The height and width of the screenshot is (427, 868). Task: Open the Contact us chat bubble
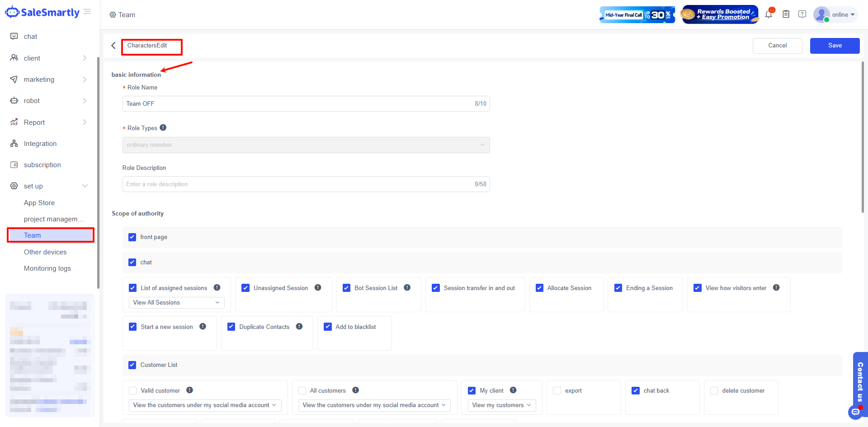coord(855,412)
